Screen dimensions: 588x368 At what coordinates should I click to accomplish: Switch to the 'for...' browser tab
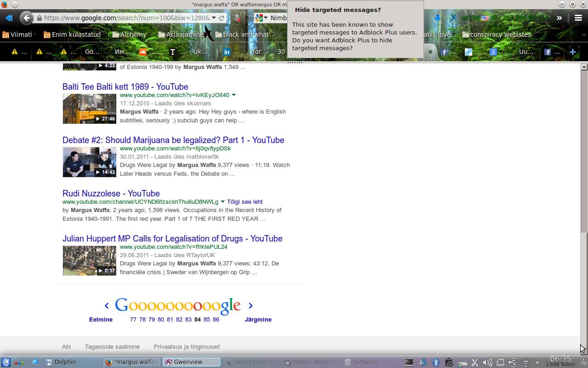[260, 52]
